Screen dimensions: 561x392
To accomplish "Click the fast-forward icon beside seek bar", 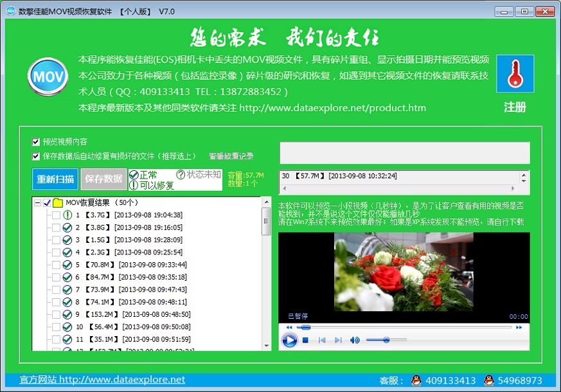I will tap(519, 327).
